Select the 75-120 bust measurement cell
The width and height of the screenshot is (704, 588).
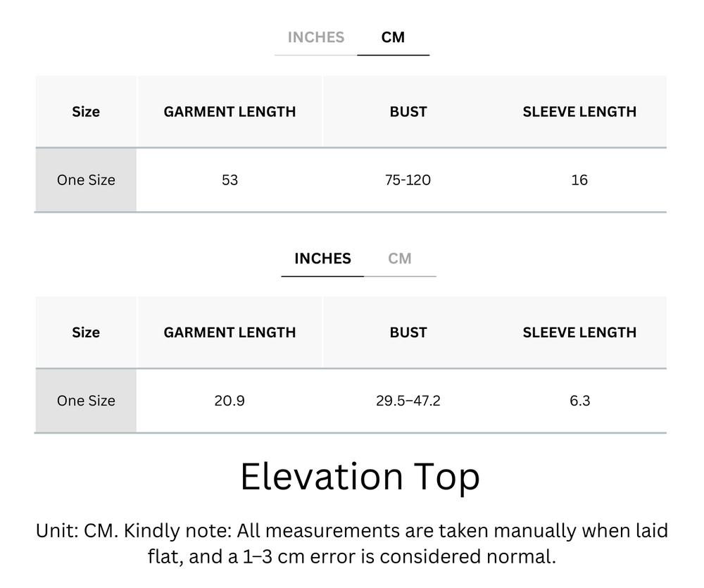[408, 180]
